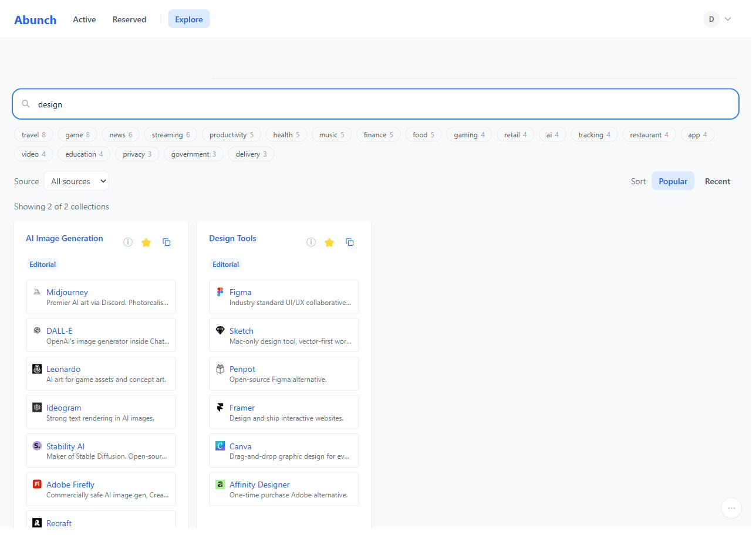
Task: Open the AI Image Generation collection title
Action: point(65,238)
